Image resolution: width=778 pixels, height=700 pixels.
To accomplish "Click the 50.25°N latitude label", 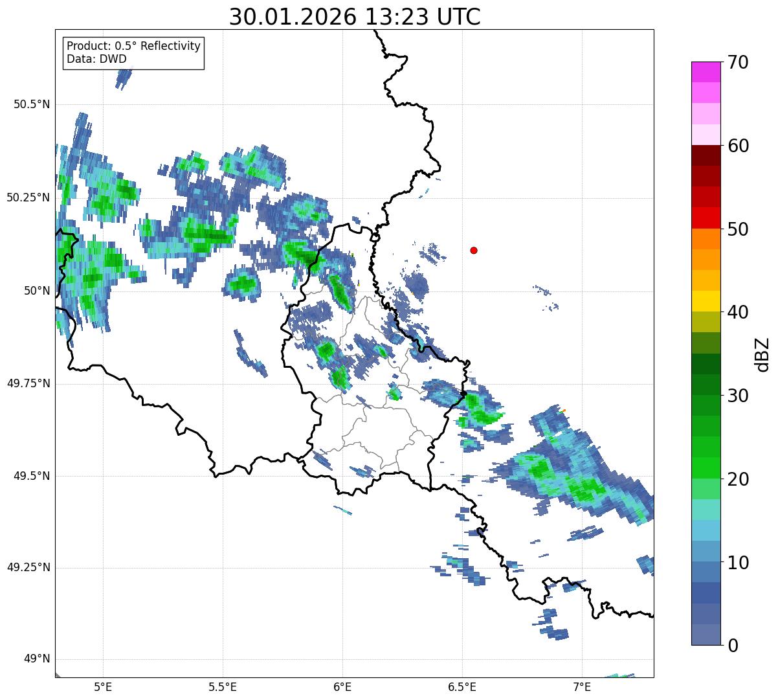I will (28, 198).
